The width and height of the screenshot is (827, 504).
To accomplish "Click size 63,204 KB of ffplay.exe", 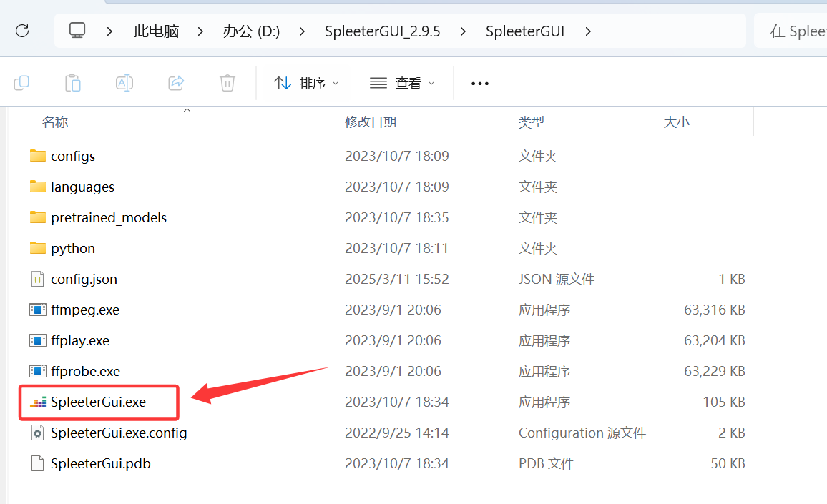I will (x=714, y=340).
